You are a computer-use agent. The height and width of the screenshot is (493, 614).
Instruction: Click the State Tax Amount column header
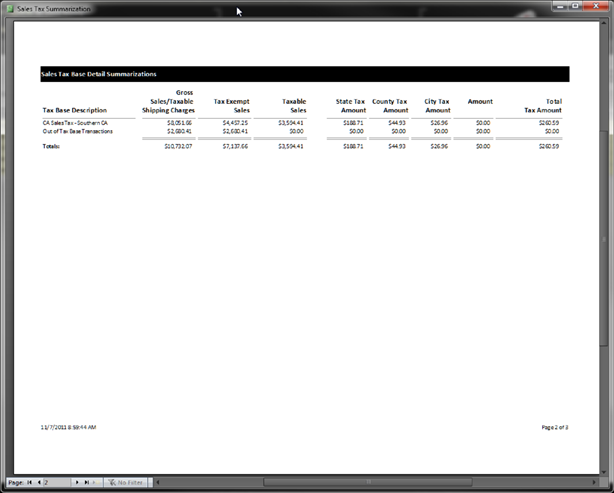click(x=350, y=106)
